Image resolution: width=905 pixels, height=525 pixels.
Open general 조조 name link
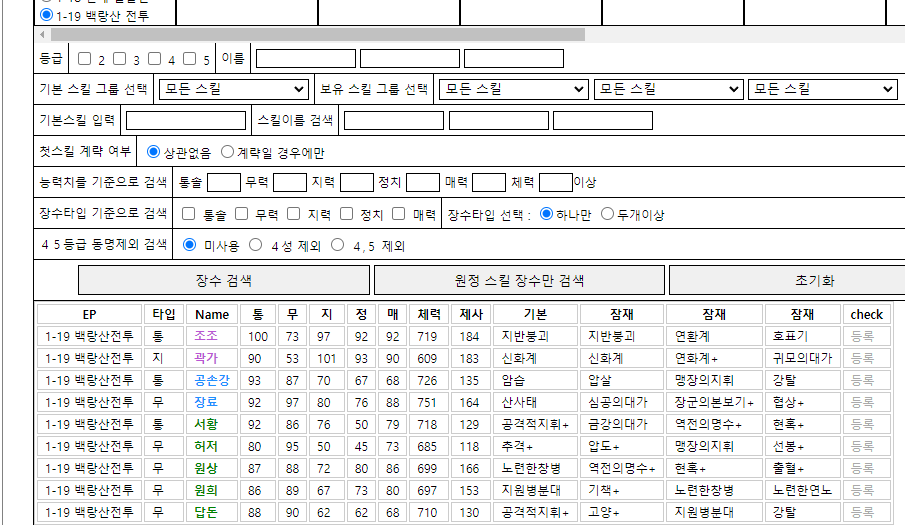206,336
